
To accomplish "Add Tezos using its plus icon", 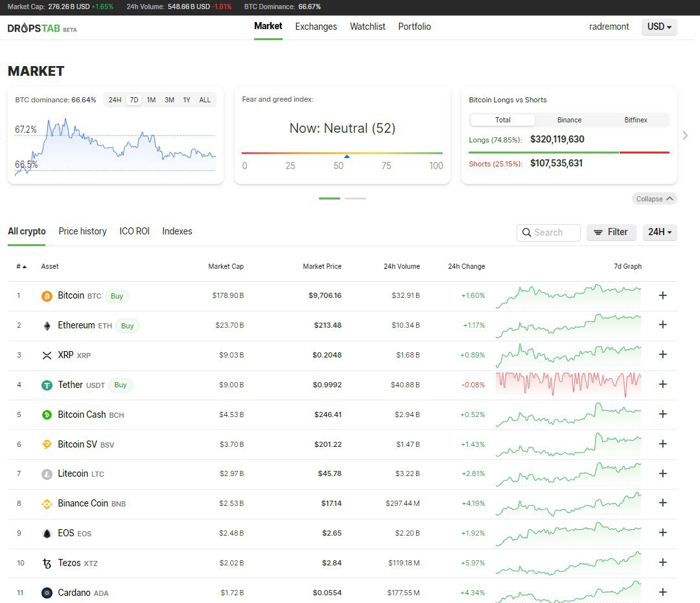I will point(663,562).
